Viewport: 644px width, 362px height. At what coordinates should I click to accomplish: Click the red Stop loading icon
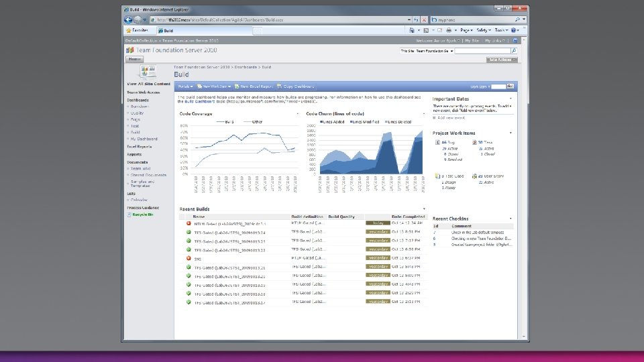coord(424,19)
